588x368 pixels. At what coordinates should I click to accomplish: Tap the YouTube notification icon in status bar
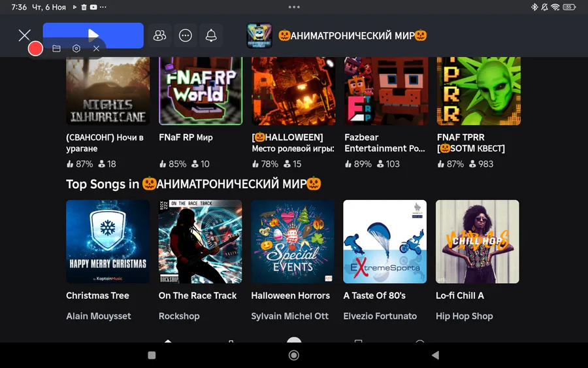93,7
